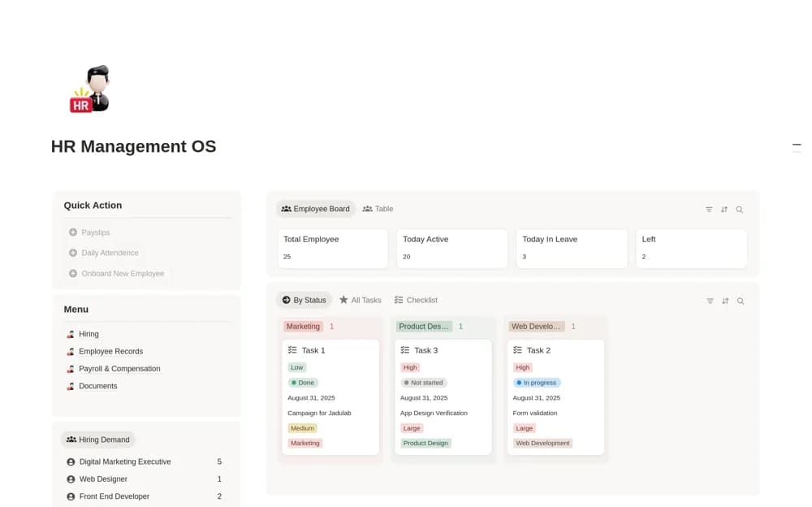The width and height of the screenshot is (812, 507).
Task: Open the Task 3 card title
Action: click(x=425, y=350)
